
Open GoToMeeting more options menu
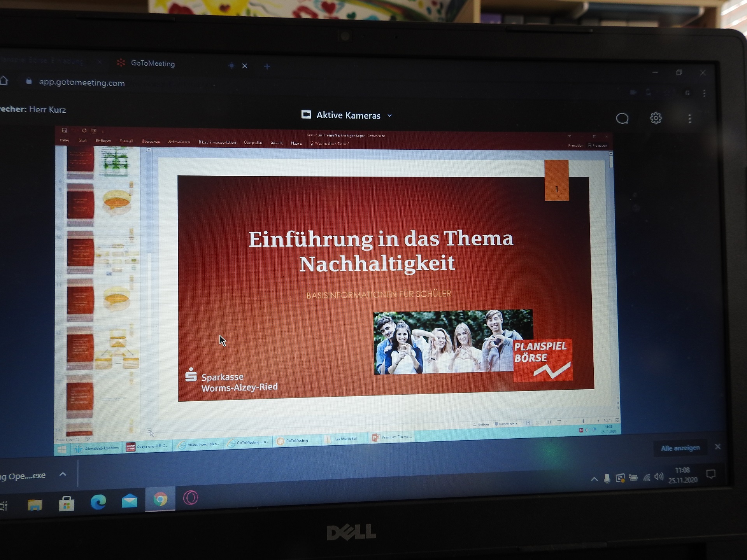690,119
